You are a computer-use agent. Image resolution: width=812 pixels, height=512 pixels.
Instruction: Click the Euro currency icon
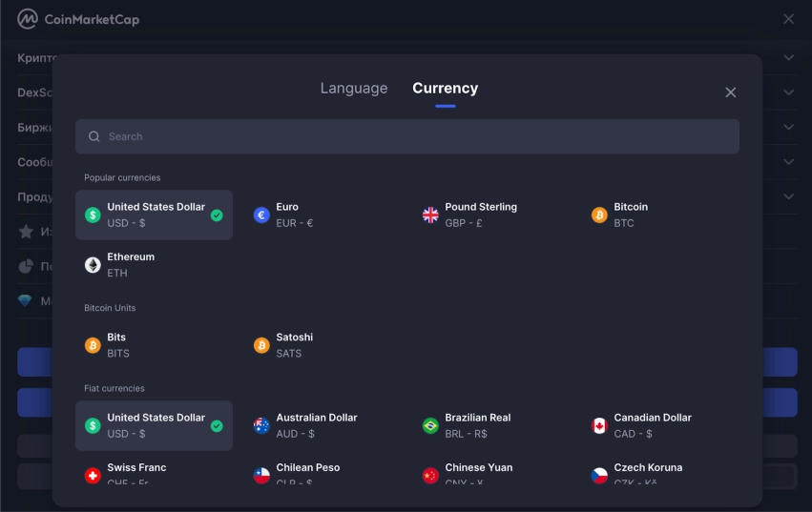point(261,215)
